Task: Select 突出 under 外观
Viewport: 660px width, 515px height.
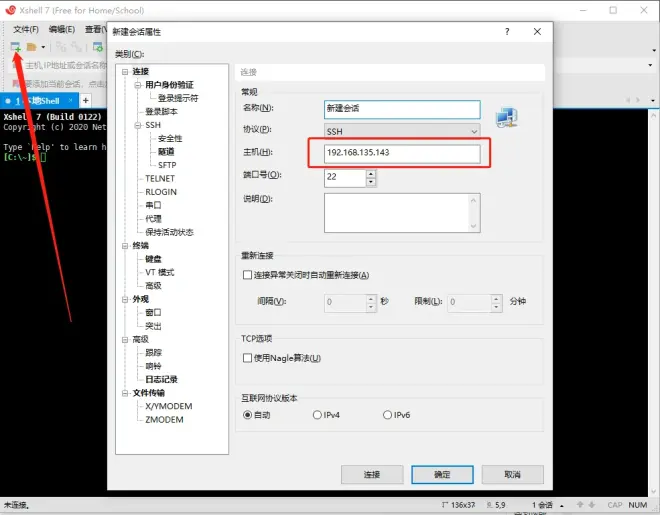Action: point(153,326)
